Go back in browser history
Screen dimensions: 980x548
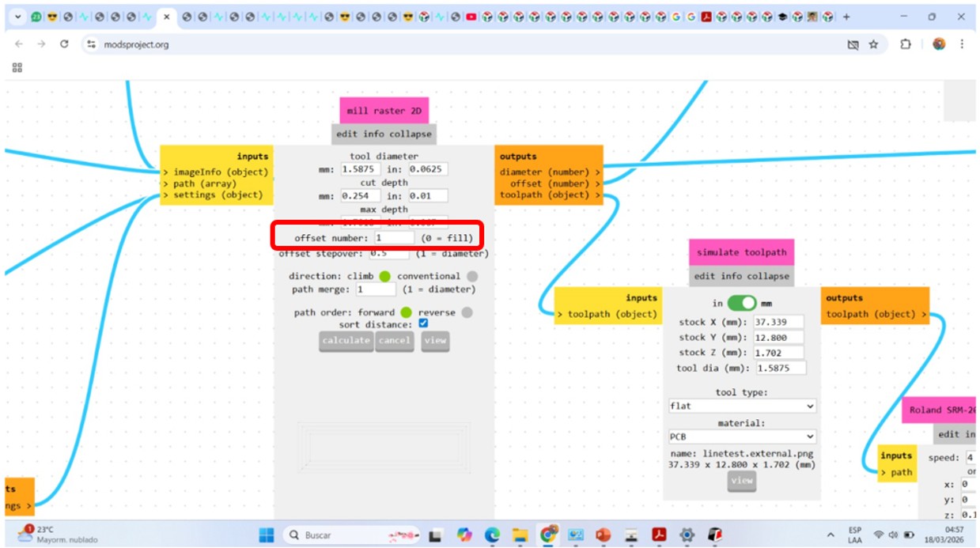tap(19, 44)
